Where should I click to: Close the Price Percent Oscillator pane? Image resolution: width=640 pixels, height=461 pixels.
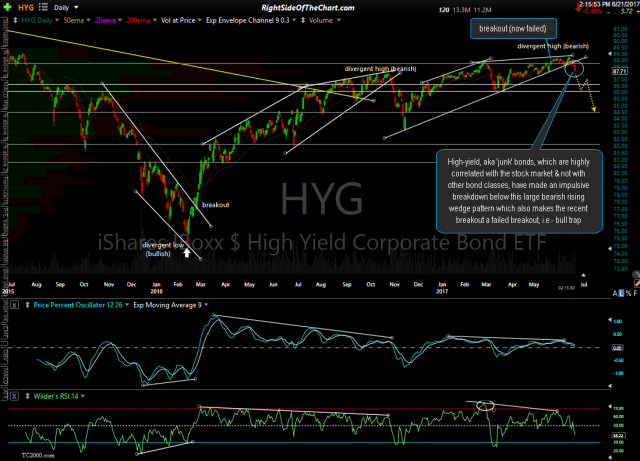(14, 305)
